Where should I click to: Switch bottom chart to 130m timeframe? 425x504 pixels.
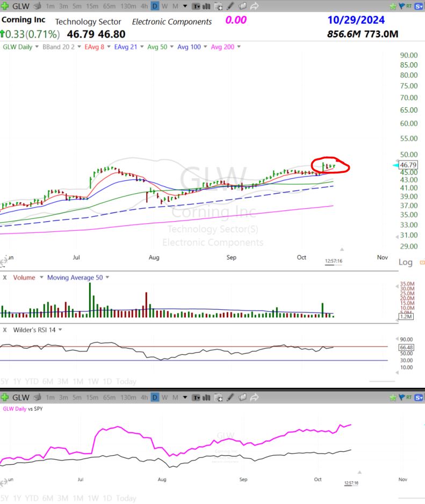(128, 398)
